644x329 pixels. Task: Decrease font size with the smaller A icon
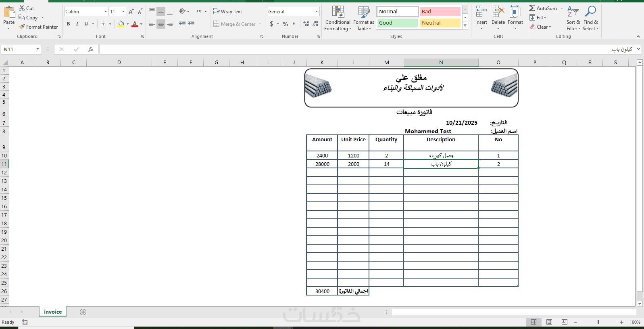tap(140, 12)
